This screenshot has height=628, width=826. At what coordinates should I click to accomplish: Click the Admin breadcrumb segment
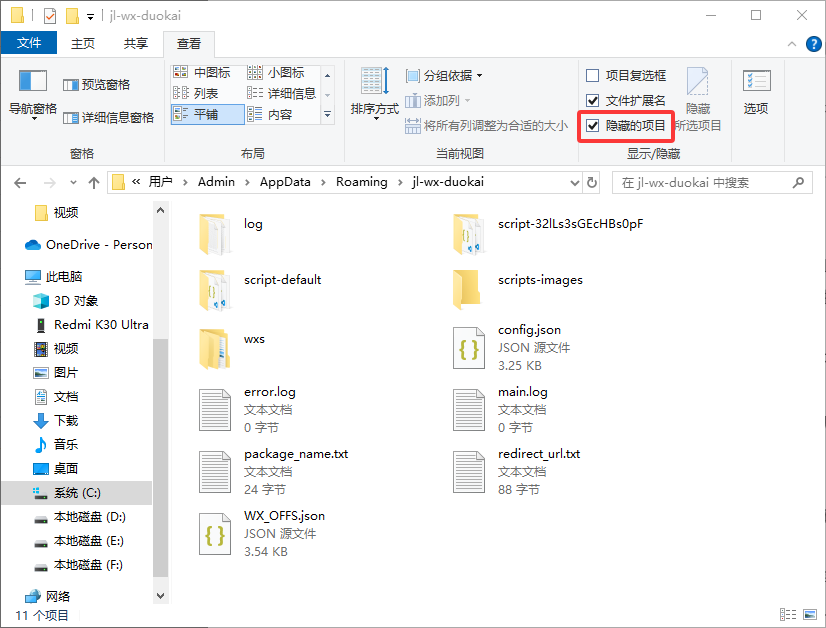tap(216, 182)
